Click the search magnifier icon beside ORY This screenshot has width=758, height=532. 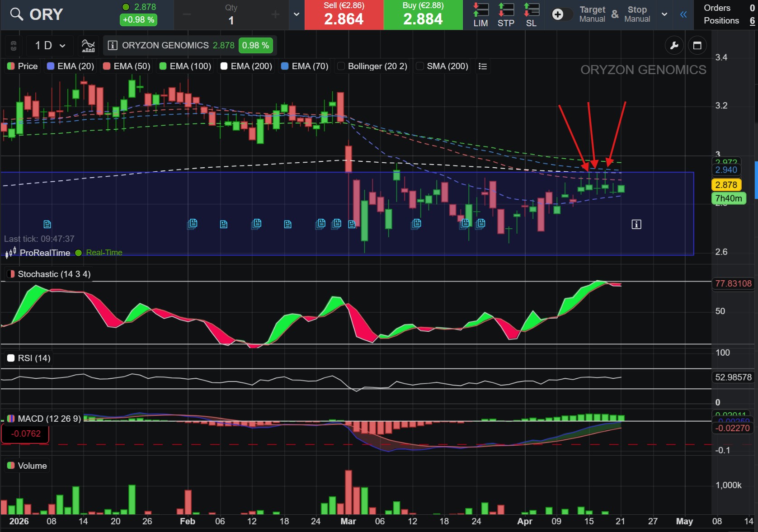pyautogui.click(x=16, y=14)
